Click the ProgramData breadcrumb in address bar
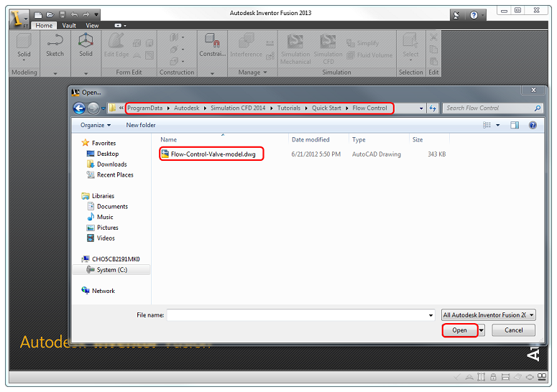This screenshot has height=392, width=557. [145, 108]
